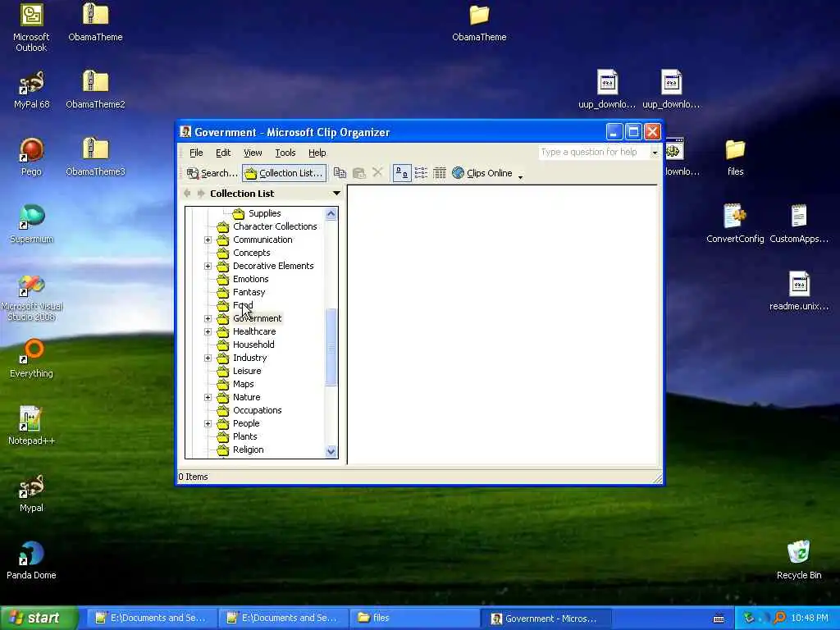Screen dimensions: 840x630
Task: Open the Edit menu
Action: pyautogui.click(x=223, y=153)
